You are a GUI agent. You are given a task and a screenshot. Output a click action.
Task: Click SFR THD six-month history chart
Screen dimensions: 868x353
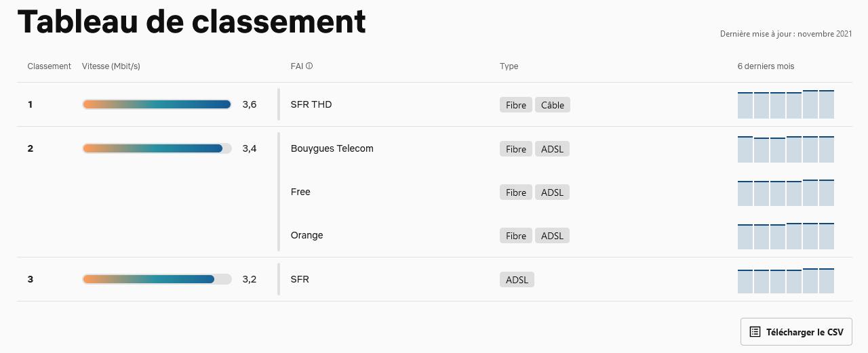785,104
